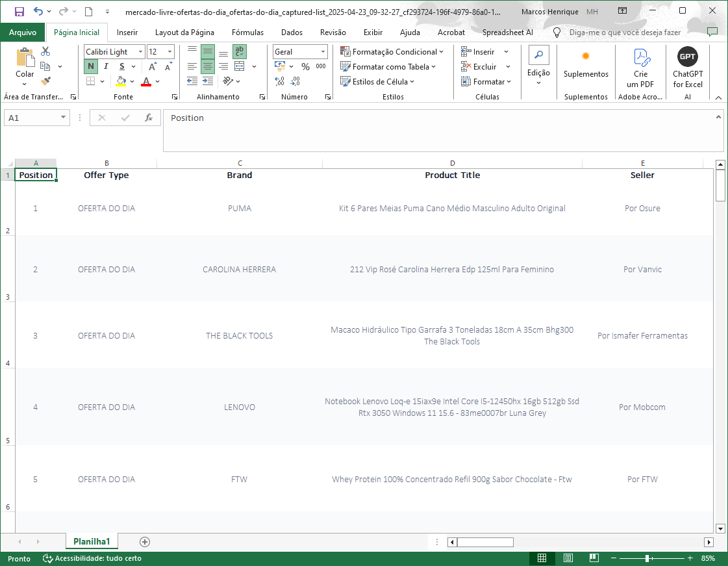Increase font size with large A
This screenshot has width=728, height=566.
coord(152,66)
